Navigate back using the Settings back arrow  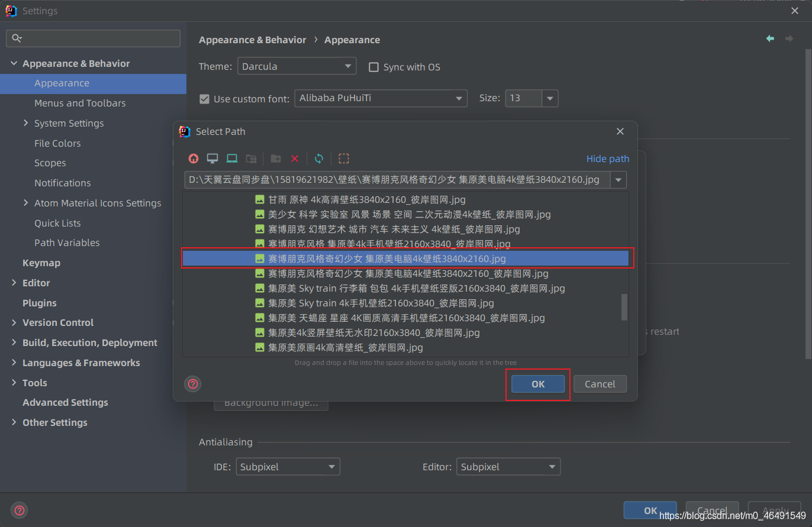point(770,38)
